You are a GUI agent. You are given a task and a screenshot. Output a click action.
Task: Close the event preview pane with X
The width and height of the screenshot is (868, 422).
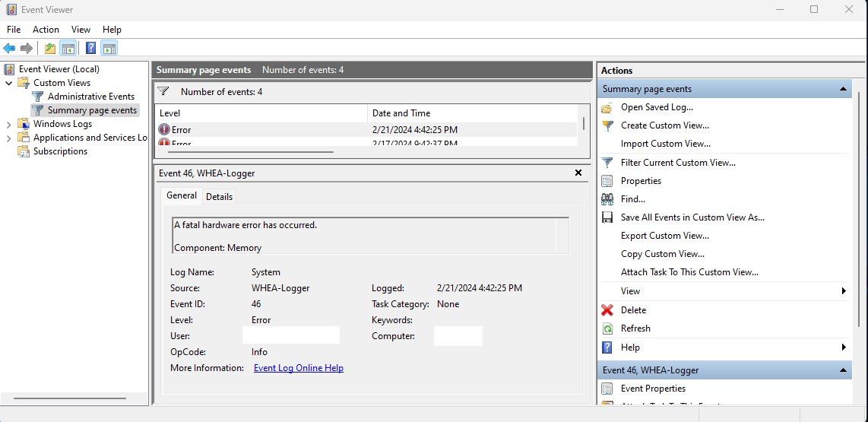pyautogui.click(x=578, y=173)
